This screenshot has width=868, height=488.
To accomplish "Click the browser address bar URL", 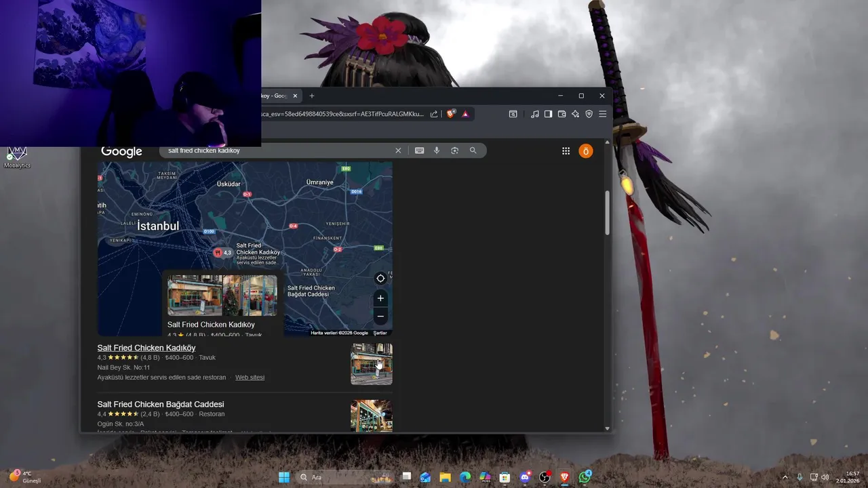I will [x=342, y=114].
